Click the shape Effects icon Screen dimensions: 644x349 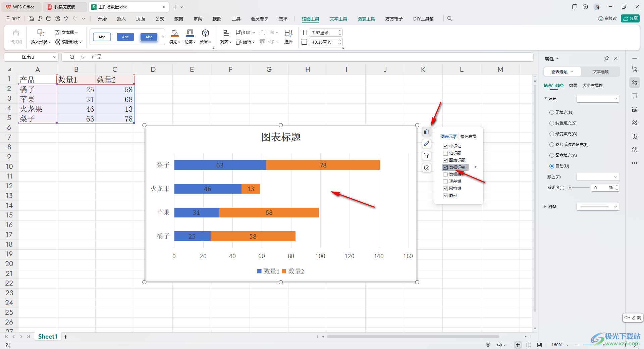[205, 33]
